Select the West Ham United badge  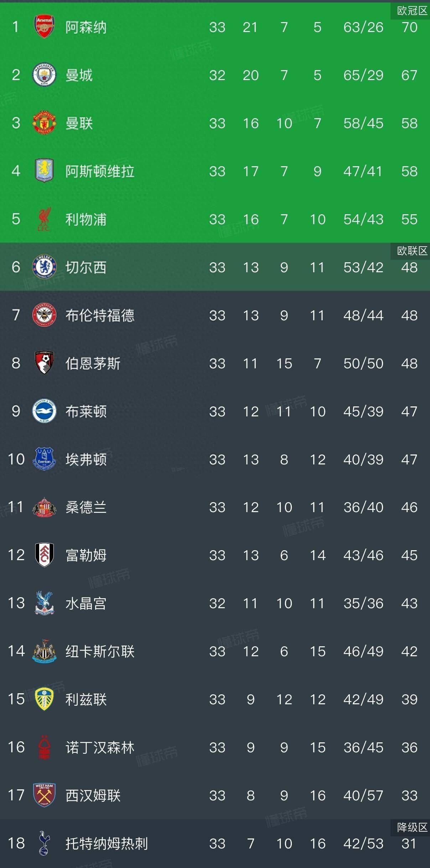click(x=44, y=795)
